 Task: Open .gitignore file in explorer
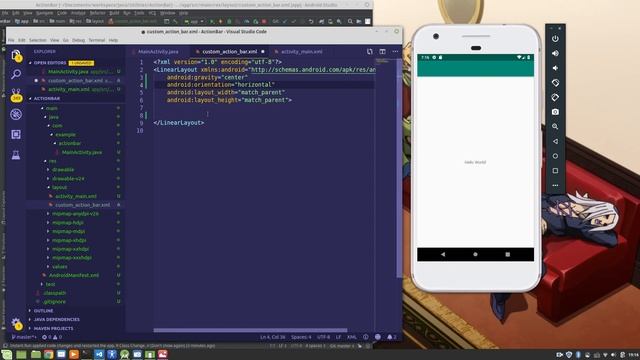pos(55,302)
